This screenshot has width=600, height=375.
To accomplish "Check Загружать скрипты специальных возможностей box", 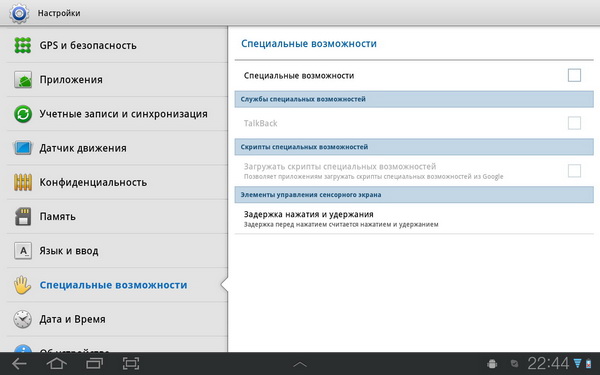I will [x=574, y=171].
